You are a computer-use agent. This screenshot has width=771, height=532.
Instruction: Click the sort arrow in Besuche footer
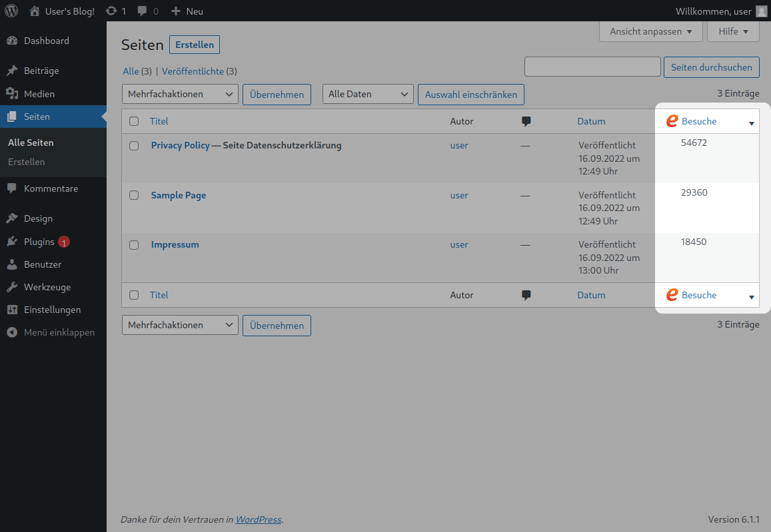(751, 297)
